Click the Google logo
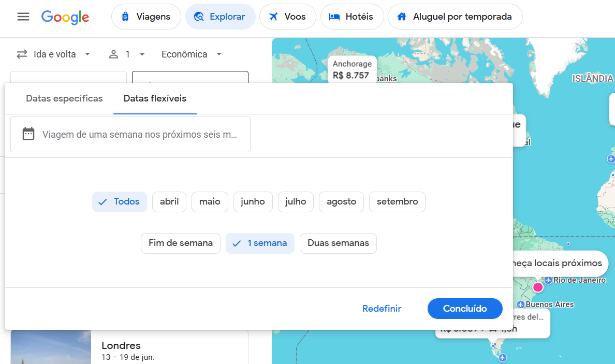 pos(65,17)
